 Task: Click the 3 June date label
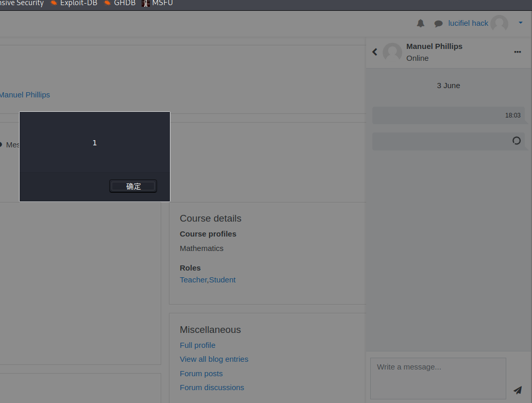tap(448, 86)
